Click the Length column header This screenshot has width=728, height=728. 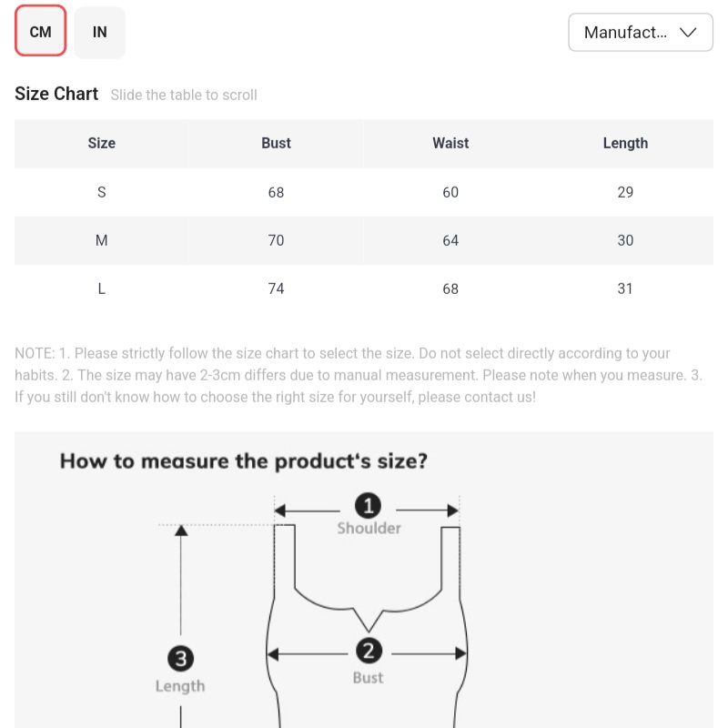[625, 143]
